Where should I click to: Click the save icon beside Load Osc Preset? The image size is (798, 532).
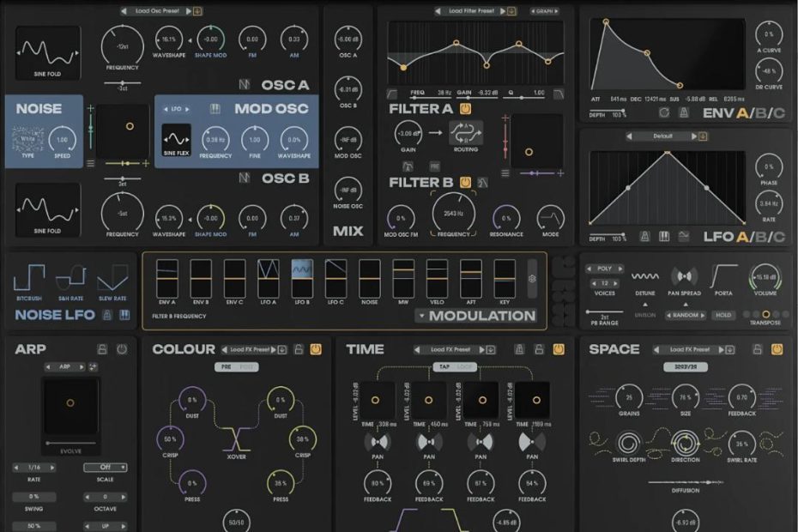(198, 11)
